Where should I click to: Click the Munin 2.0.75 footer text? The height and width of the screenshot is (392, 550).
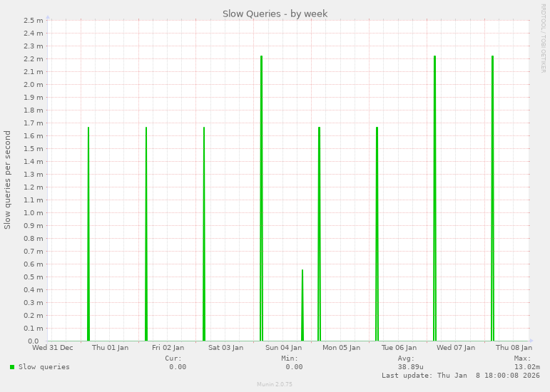click(x=275, y=384)
